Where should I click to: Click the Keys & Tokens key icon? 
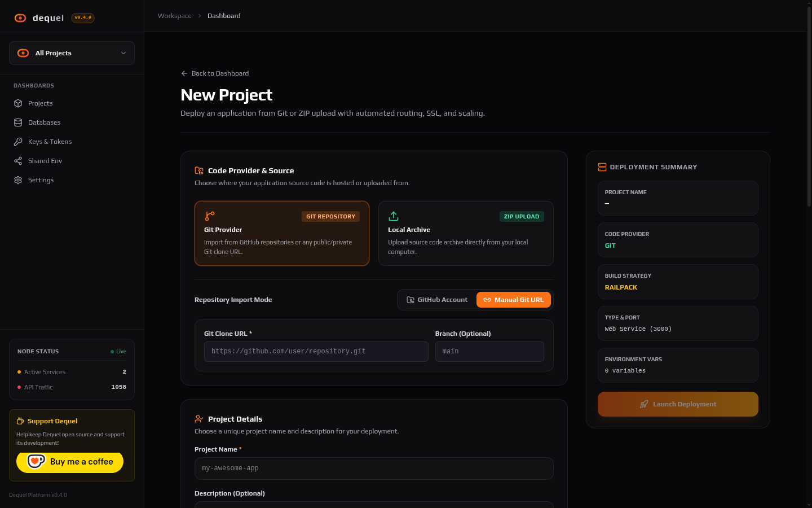pos(18,142)
